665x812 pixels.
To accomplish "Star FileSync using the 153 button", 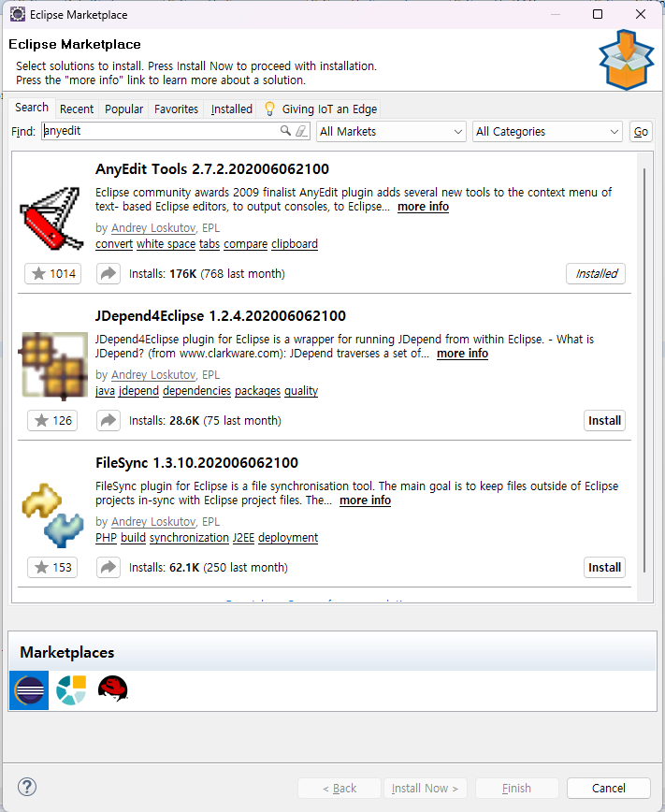I will pos(52,567).
